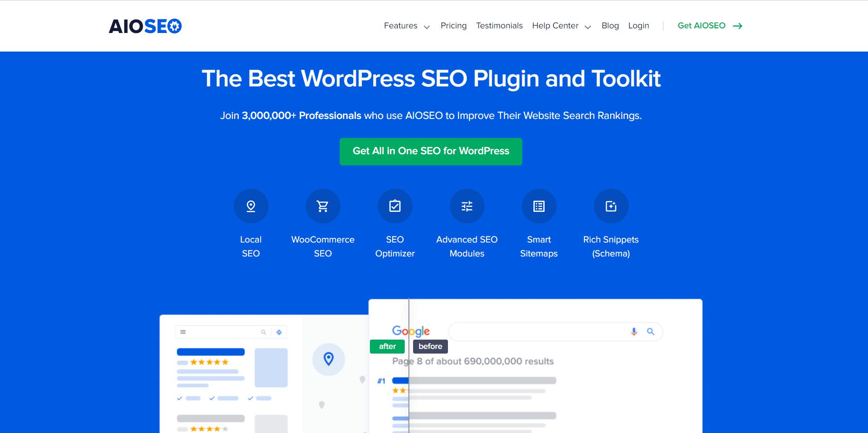Open the Smart Sitemaps list icon
Image resolution: width=868 pixels, height=433 pixels.
coord(539,206)
